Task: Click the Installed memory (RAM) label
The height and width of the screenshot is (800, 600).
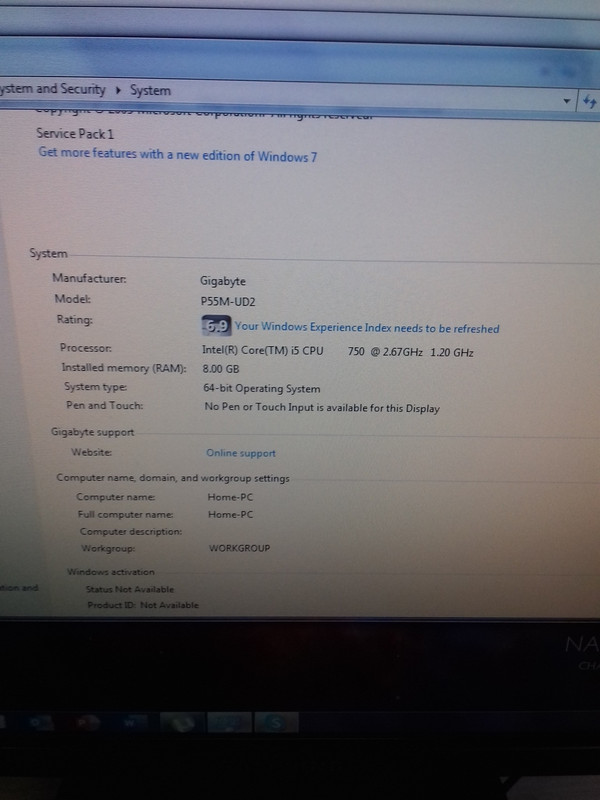Action: [124, 368]
